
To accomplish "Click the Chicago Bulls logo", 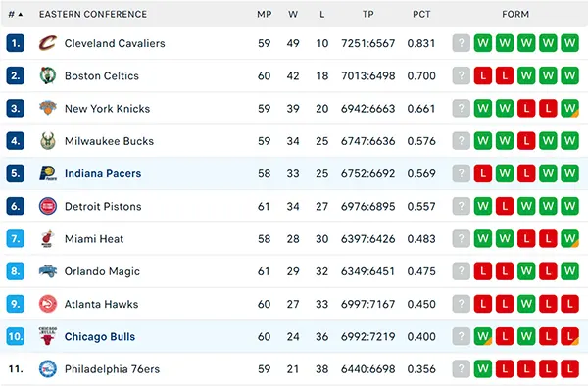I will 48,336.
